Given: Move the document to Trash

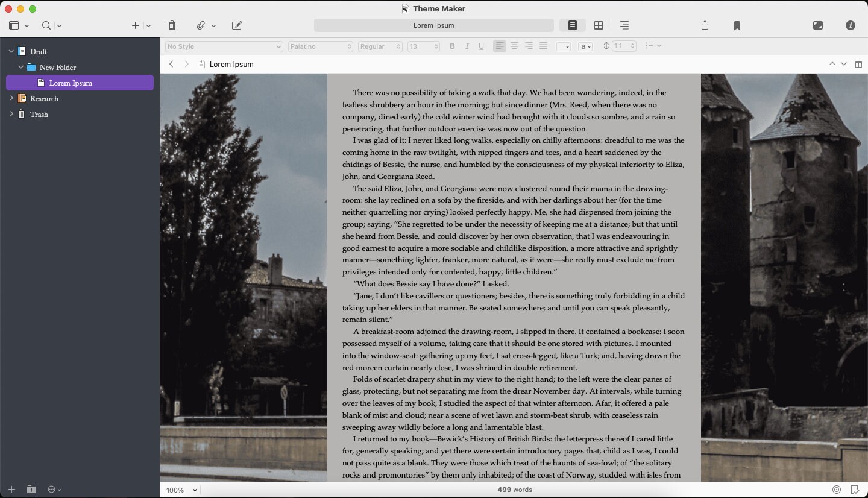Looking at the screenshot, I should (172, 25).
